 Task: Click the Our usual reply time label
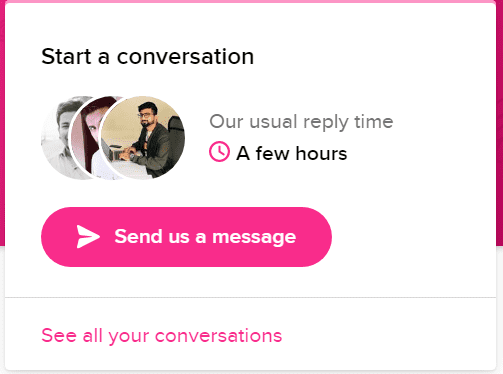(301, 122)
